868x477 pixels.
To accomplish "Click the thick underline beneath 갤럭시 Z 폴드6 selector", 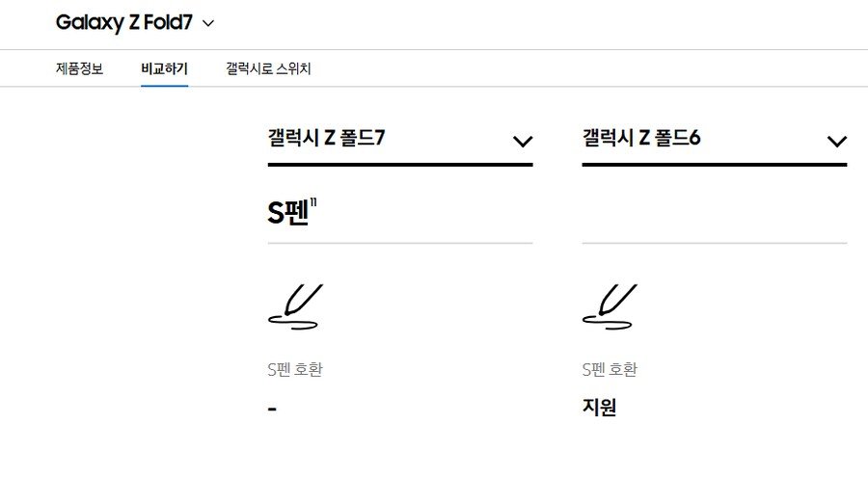I will [715, 165].
